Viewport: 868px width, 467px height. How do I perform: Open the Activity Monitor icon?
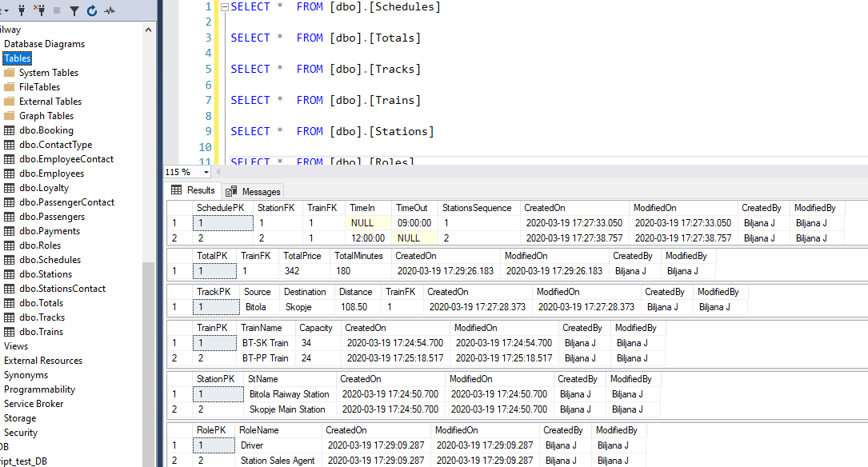[x=110, y=10]
